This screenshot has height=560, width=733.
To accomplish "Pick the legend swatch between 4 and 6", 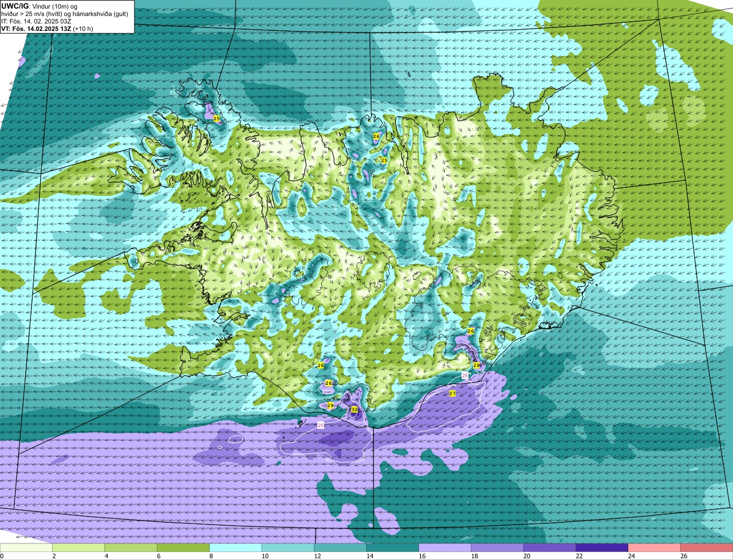I will coord(131,548).
